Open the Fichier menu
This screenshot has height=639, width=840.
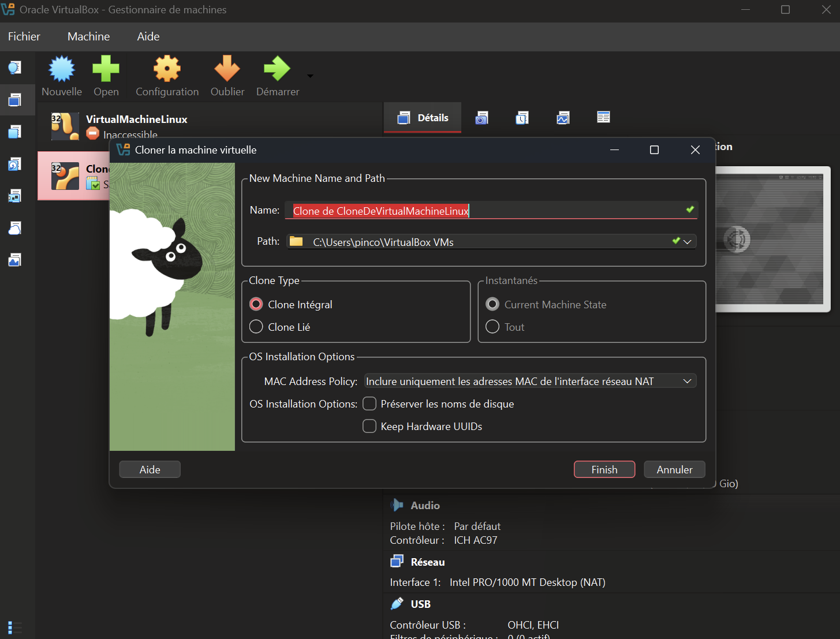(24, 36)
